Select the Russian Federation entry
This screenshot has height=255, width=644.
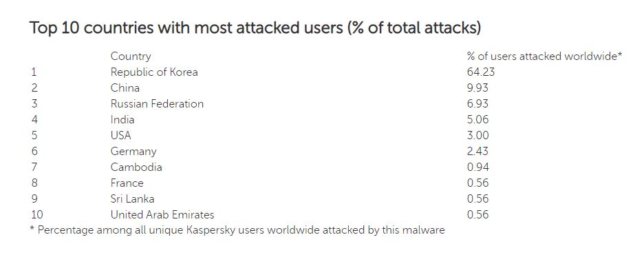click(157, 103)
